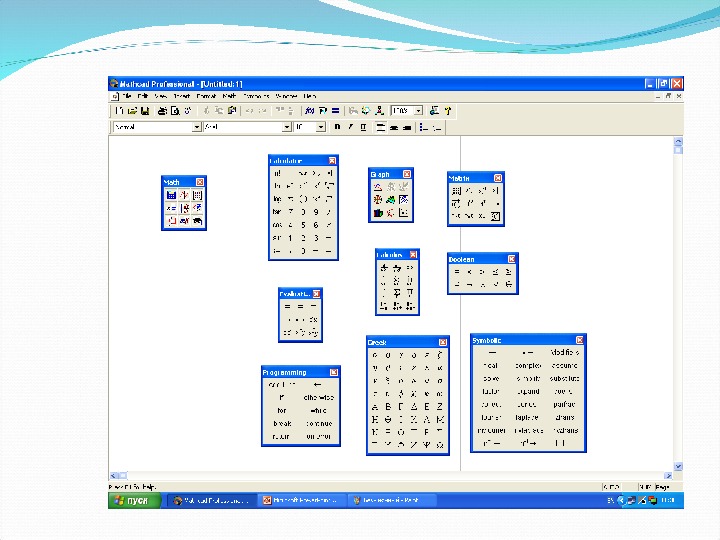Toggle numbered list formatting
The image size is (720, 540).
pyautogui.click(x=437, y=127)
